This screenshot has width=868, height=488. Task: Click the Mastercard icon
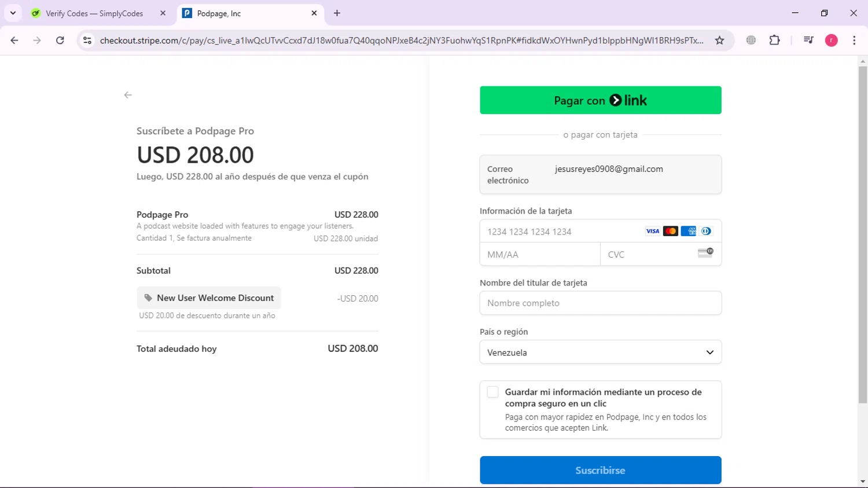pos(670,231)
